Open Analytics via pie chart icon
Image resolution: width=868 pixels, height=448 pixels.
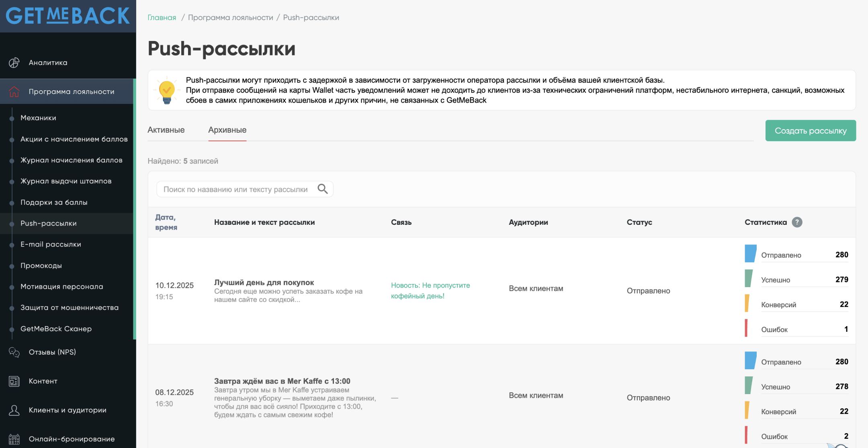14,62
